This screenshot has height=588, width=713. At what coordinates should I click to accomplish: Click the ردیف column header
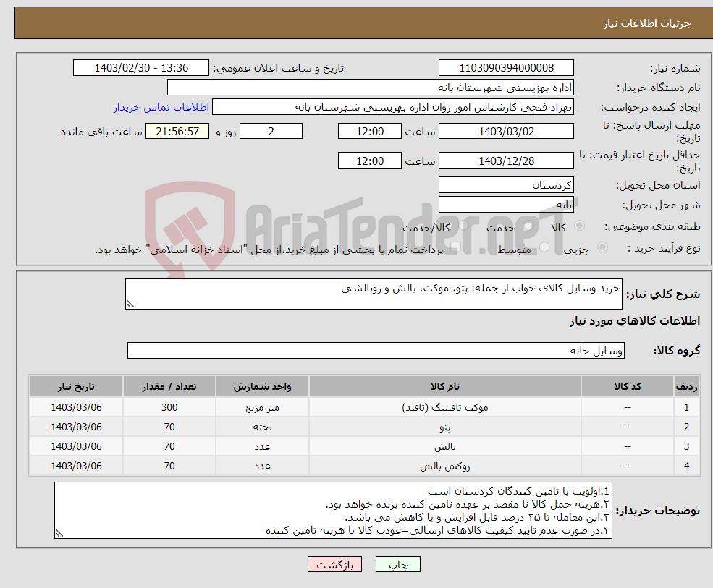687,387
